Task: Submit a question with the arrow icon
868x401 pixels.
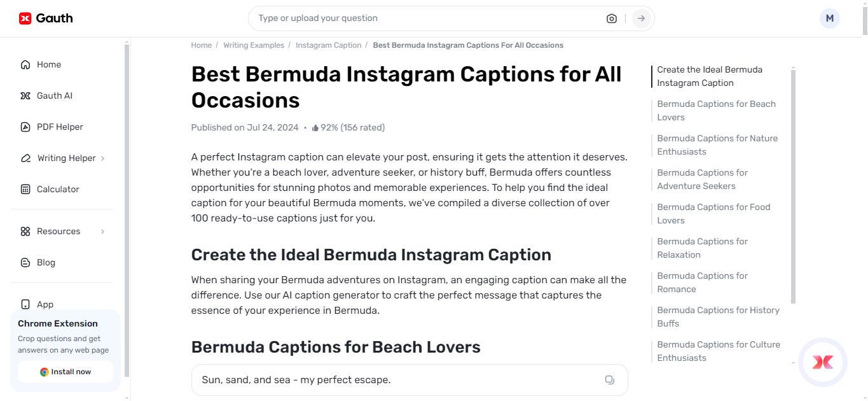Action: 641,18
